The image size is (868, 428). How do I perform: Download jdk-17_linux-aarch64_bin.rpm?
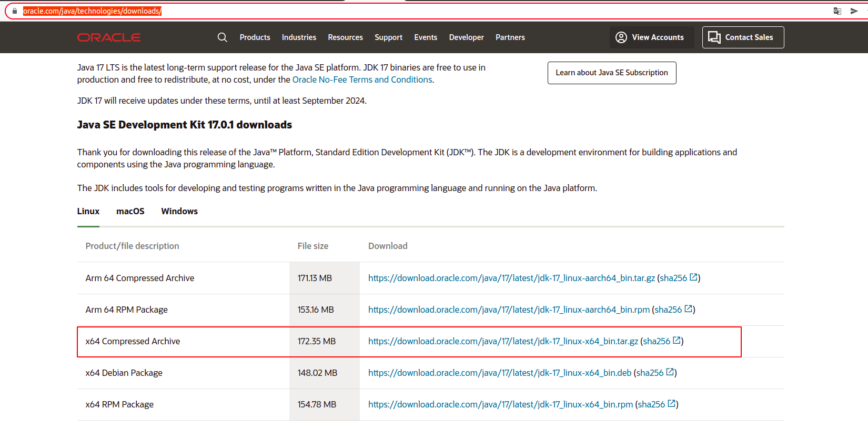[509, 310]
